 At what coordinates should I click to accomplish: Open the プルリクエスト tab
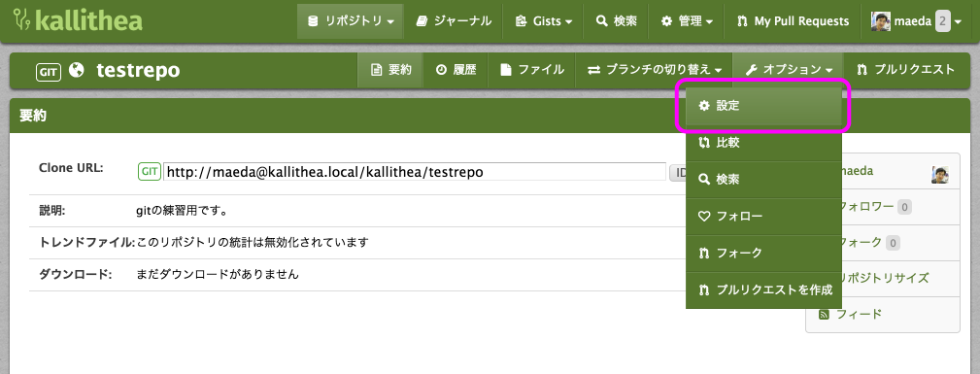pos(905,70)
